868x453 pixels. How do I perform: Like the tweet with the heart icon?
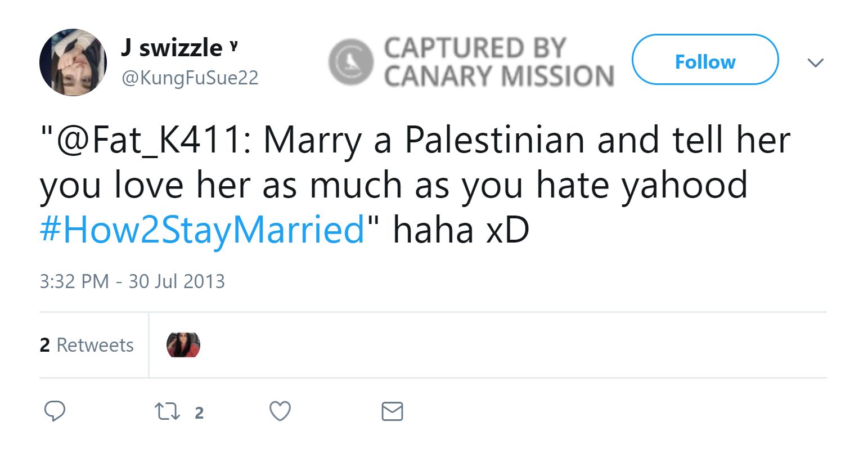coord(280,412)
